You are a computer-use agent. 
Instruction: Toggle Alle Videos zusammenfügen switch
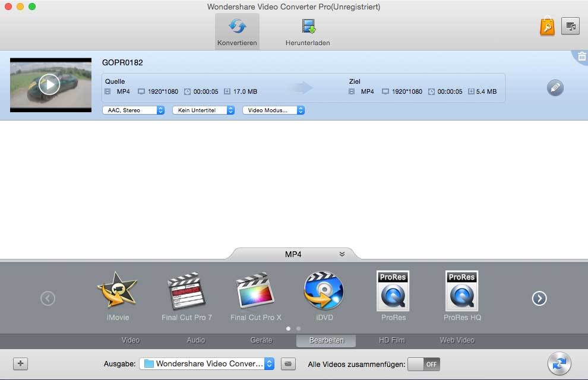tap(423, 364)
